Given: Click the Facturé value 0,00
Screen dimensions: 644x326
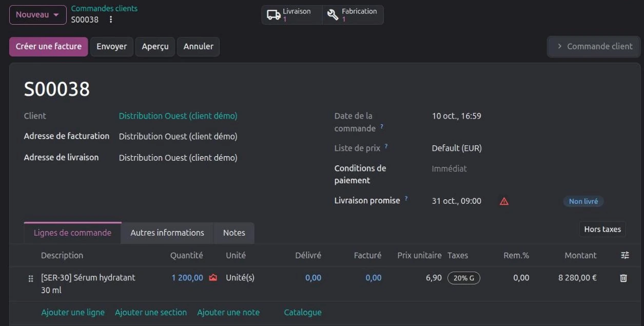Looking at the screenshot, I should click(x=374, y=278).
